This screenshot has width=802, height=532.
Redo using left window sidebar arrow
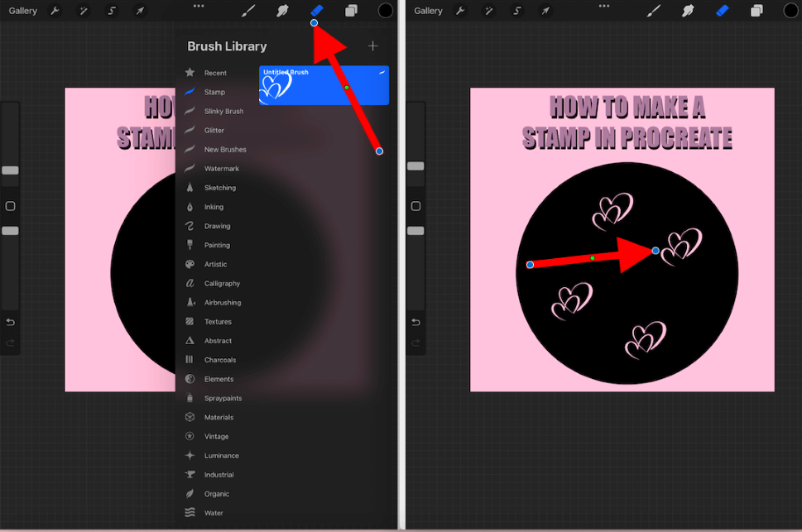coord(10,343)
